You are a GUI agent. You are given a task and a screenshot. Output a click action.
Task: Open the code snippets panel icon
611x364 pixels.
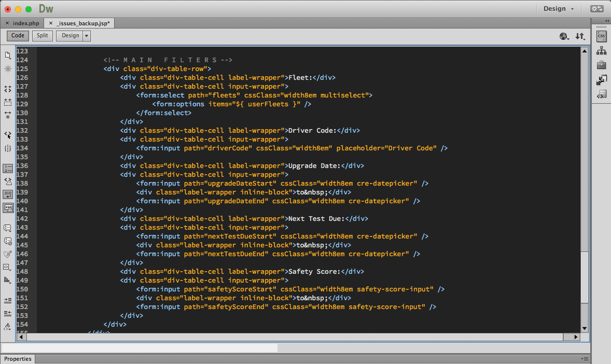pyautogui.click(x=601, y=94)
